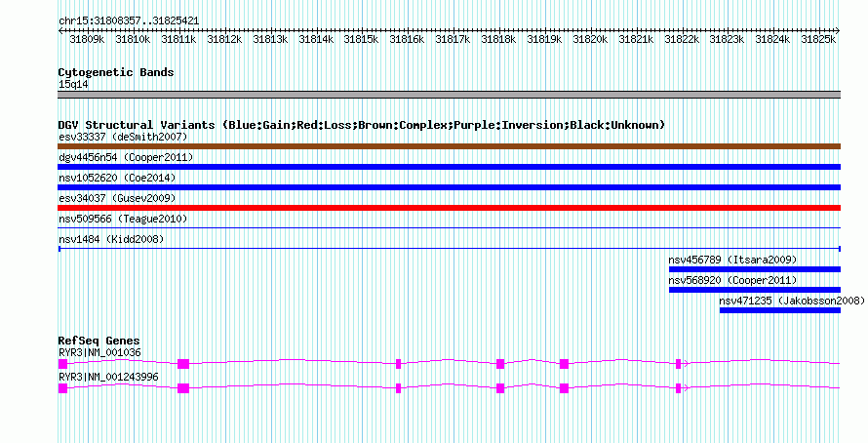Viewport: 868px width, 443px height.
Task: Select the gray 15q14 cytogenetic band bar
Action: click(x=449, y=95)
